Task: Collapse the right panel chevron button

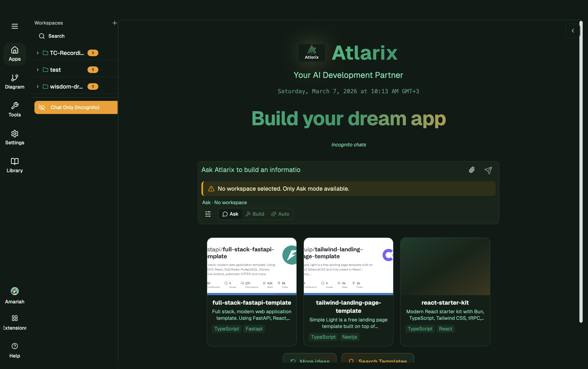Action: click(x=573, y=31)
